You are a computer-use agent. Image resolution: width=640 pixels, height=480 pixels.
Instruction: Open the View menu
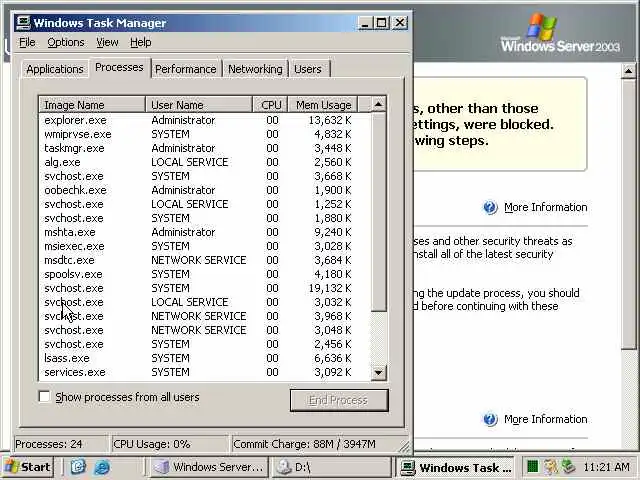pyautogui.click(x=107, y=42)
